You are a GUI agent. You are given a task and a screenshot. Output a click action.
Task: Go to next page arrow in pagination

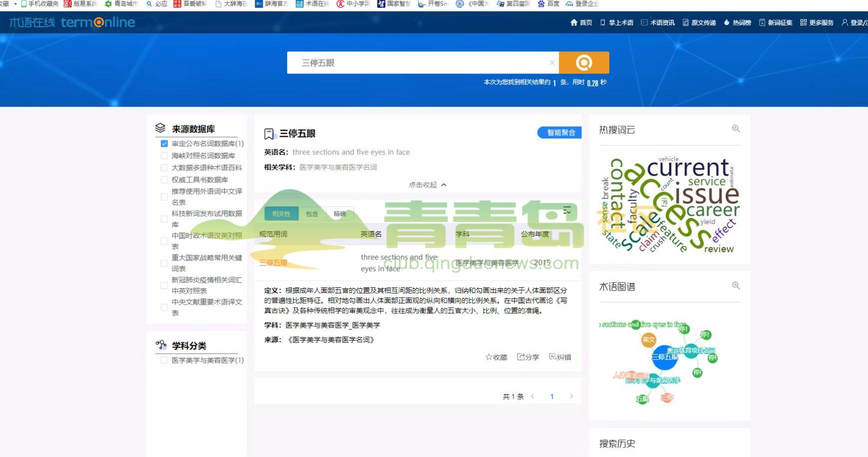(571, 396)
